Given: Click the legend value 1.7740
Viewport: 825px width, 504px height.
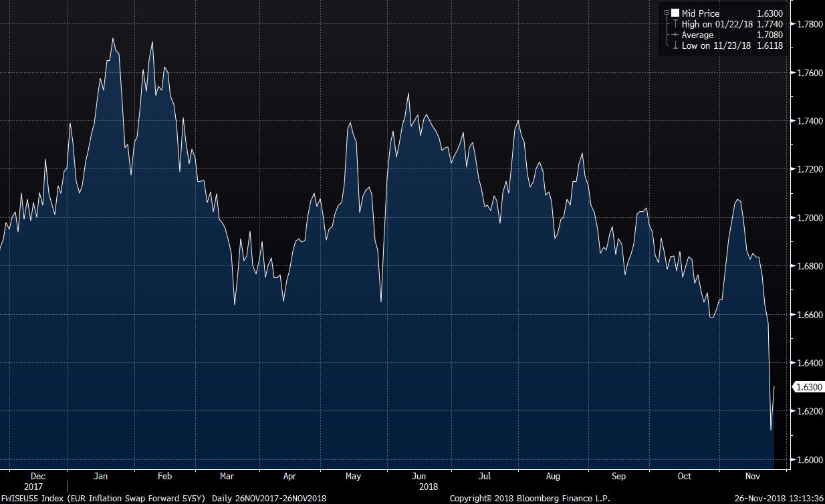Looking at the screenshot, I should [x=770, y=24].
